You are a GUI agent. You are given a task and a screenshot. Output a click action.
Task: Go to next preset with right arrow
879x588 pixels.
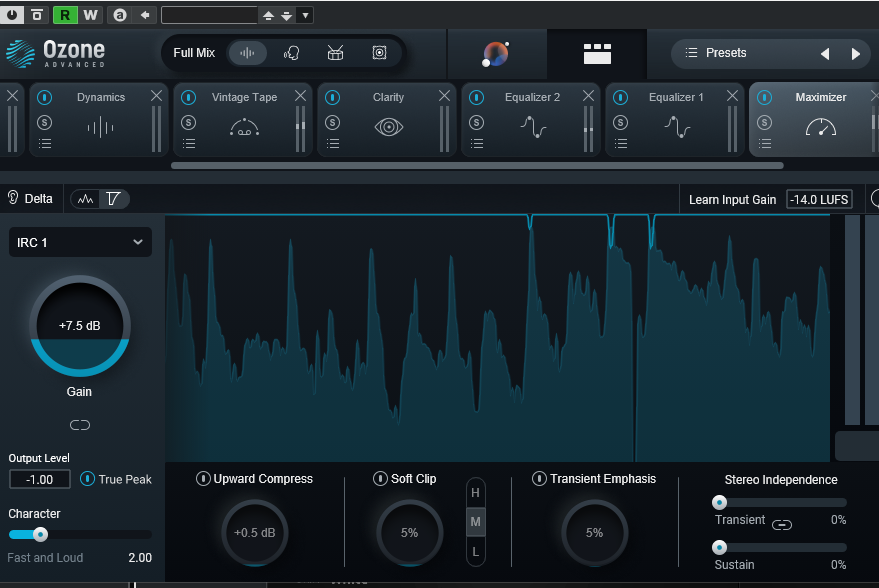point(855,54)
